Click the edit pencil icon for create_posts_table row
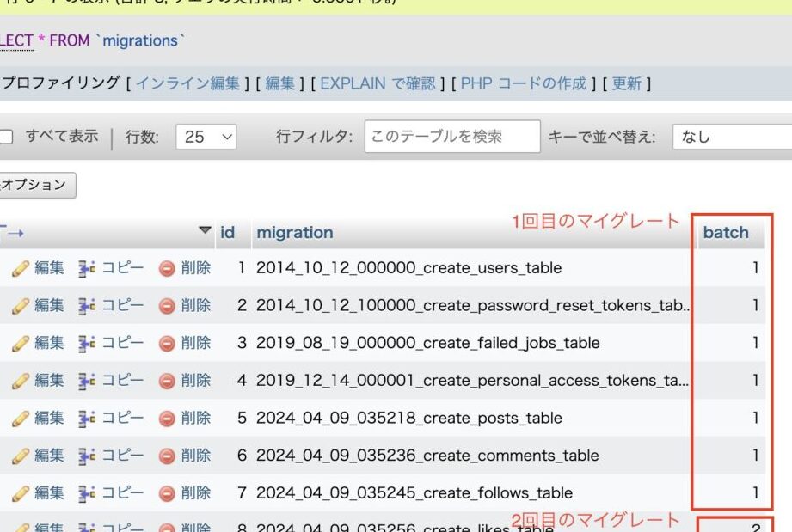 point(21,419)
